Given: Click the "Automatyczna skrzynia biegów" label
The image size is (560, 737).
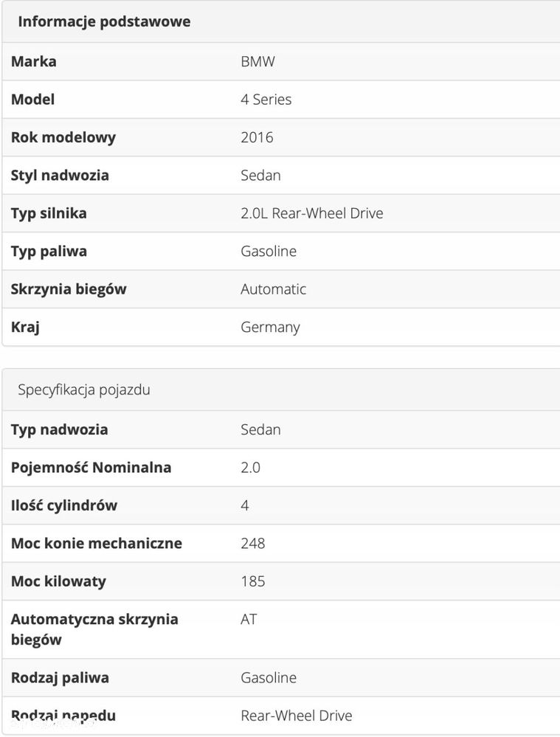Looking at the screenshot, I should (94, 629).
